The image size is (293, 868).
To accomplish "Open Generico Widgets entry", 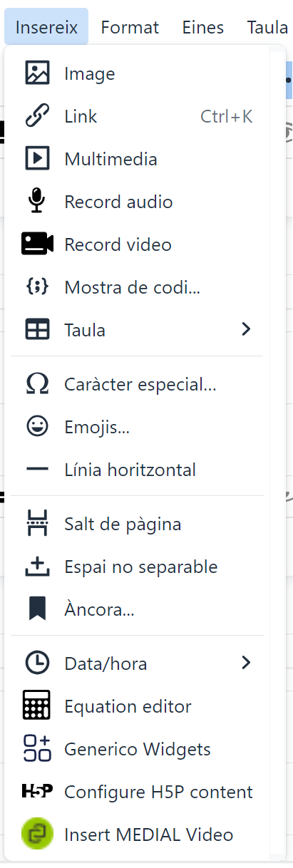I will [137, 749].
